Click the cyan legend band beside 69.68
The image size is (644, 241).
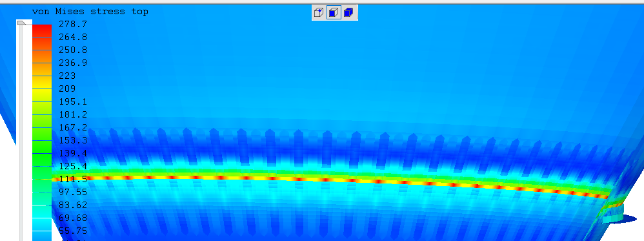[42, 218]
